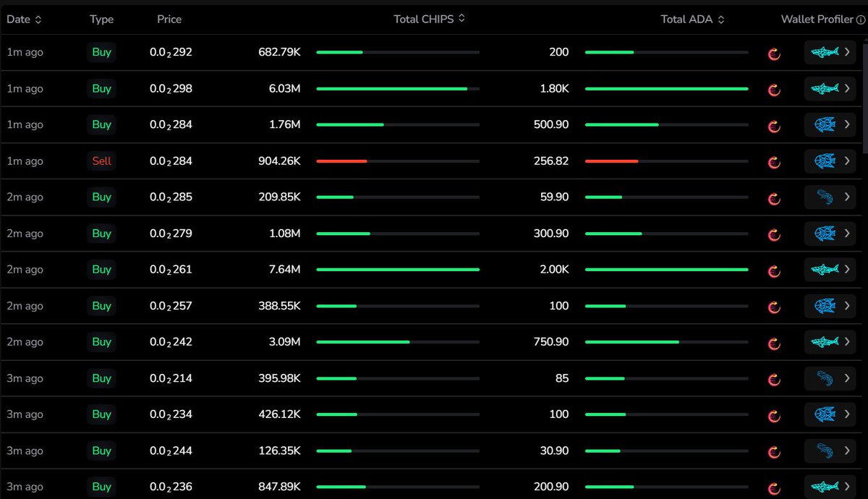Select the 750.90 Total ADA value
The height and width of the screenshot is (499, 868).
pos(552,341)
